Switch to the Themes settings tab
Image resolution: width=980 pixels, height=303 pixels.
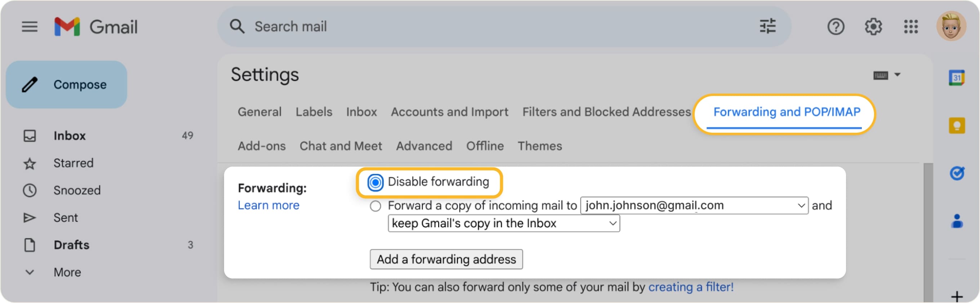[540, 146]
